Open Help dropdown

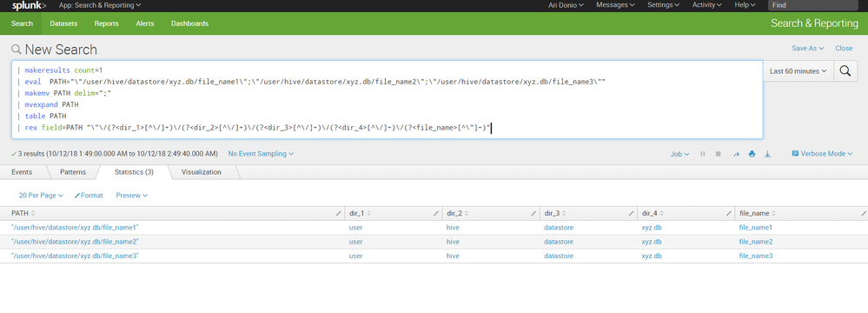coord(745,5)
